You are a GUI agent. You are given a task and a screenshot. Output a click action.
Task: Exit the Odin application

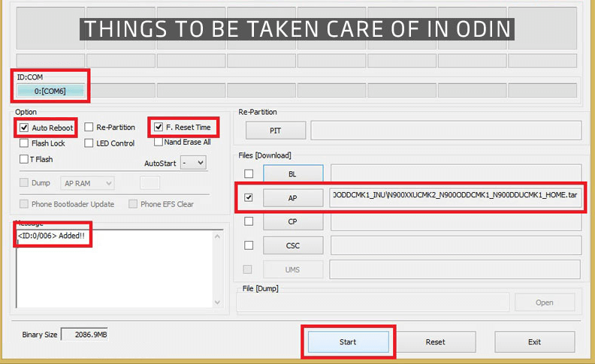(x=534, y=341)
